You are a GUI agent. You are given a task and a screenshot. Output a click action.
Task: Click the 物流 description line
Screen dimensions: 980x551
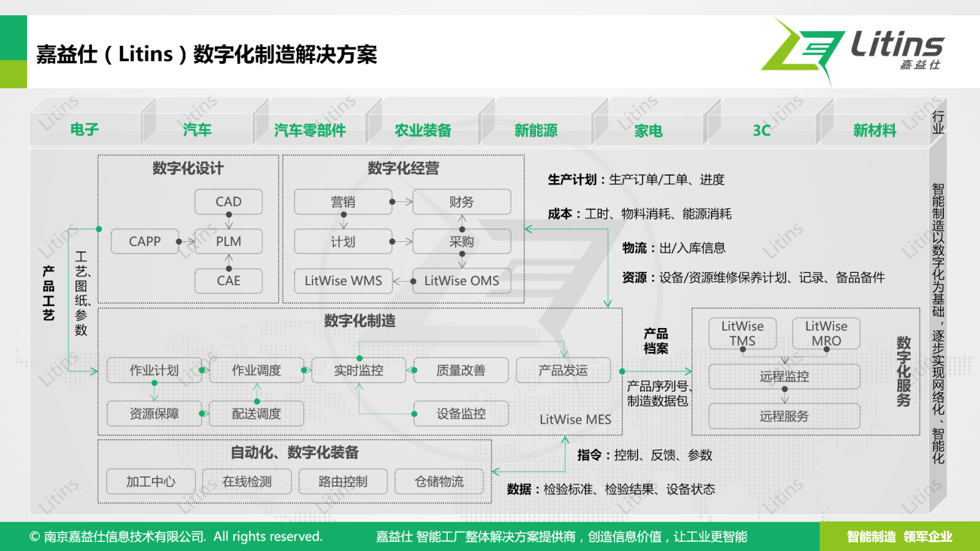pyautogui.click(x=674, y=248)
